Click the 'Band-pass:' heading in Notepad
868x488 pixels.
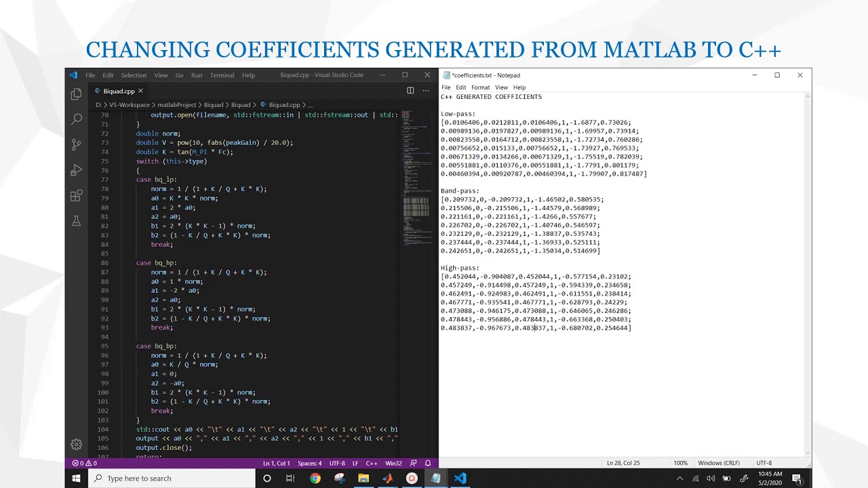(460, 191)
